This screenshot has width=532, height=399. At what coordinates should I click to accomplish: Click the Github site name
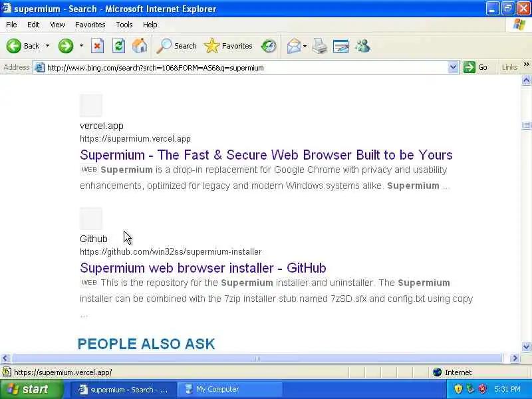[x=94, y=239]
